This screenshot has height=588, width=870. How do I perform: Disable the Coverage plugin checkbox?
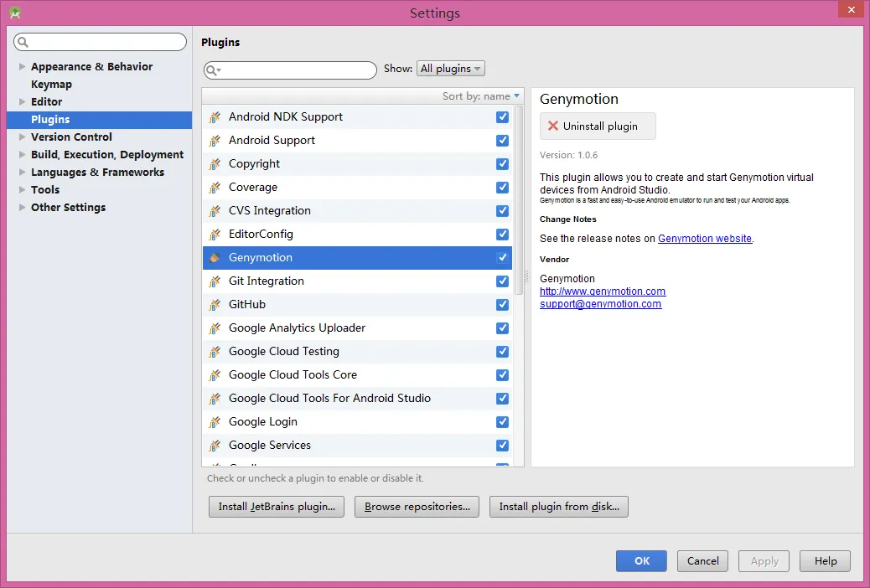coord(502,188)
